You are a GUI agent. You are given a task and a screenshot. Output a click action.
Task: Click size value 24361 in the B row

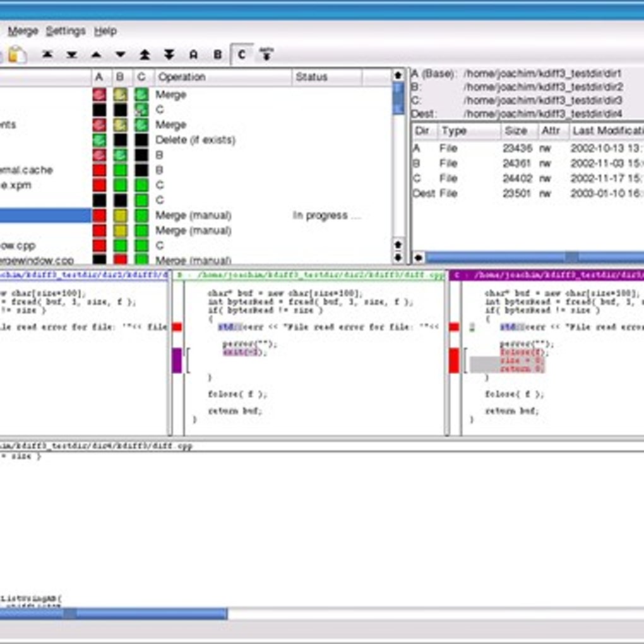[518, 164]
